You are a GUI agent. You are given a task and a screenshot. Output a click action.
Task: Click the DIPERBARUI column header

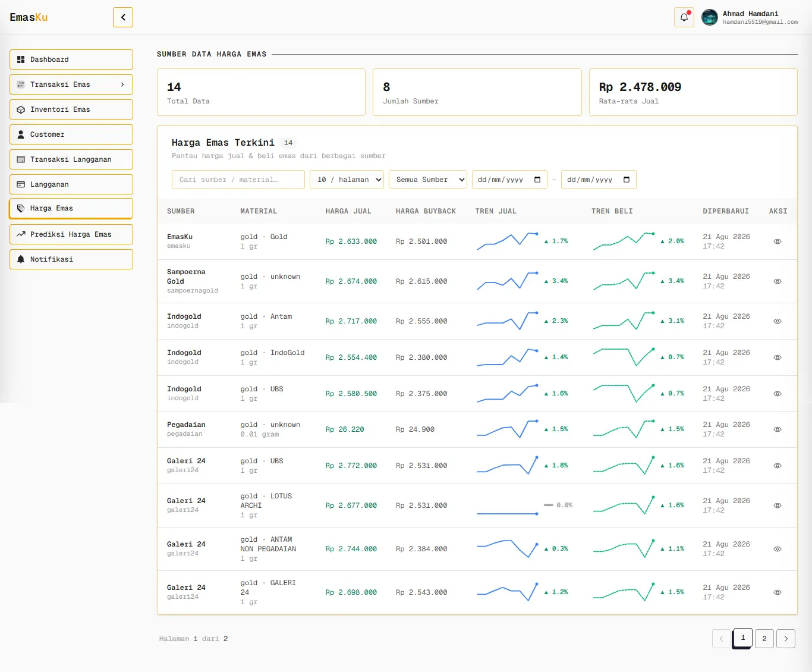pos(726,211)
